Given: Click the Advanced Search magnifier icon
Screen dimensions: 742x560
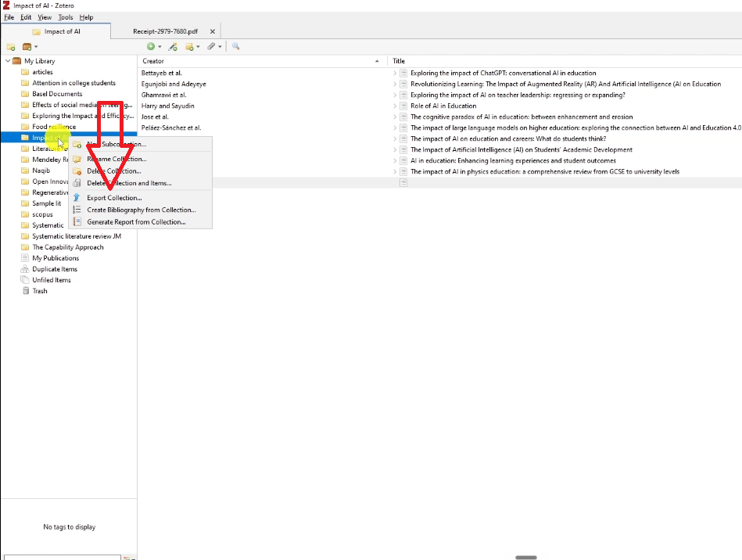Looking at the screenshot, I should (x=235, y=46).
